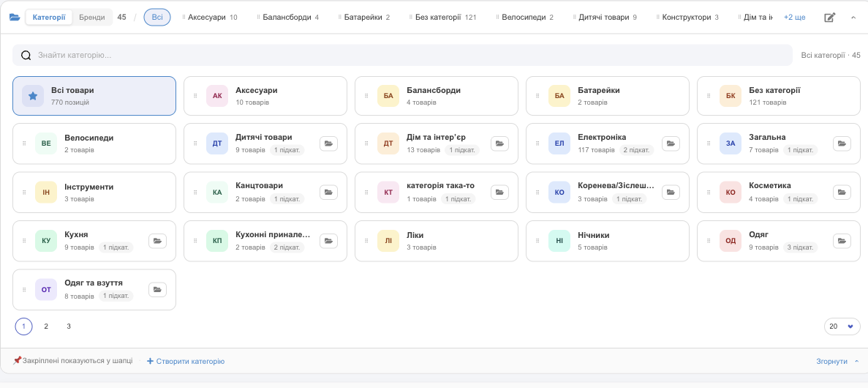Click the ЛІ badge on Ліки card

pyautogui.click(x=388, y=241)
